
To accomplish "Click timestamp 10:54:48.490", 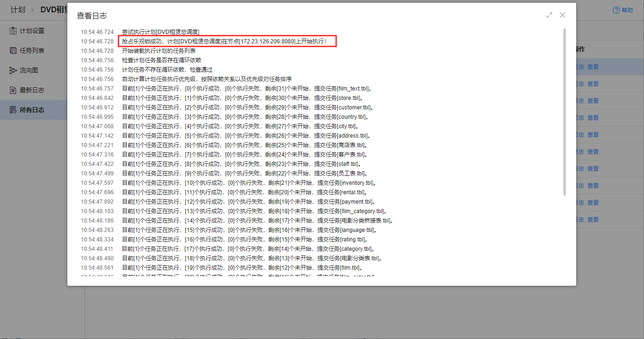I will [97, 258].
